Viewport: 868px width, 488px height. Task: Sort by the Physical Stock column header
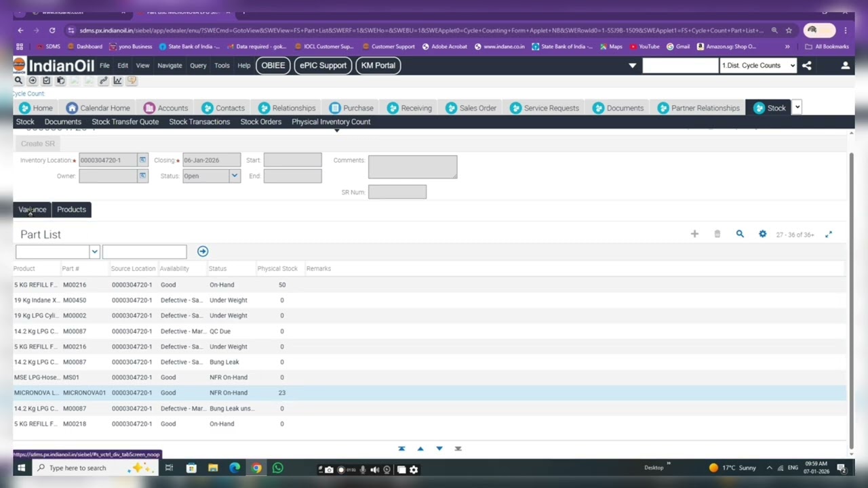pyautogui.click(x=277, y=268)
